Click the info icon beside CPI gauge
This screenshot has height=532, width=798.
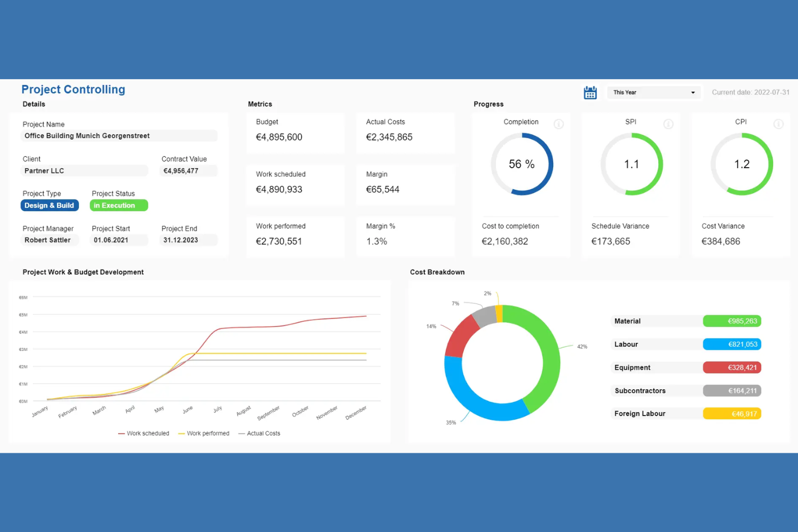779,124
